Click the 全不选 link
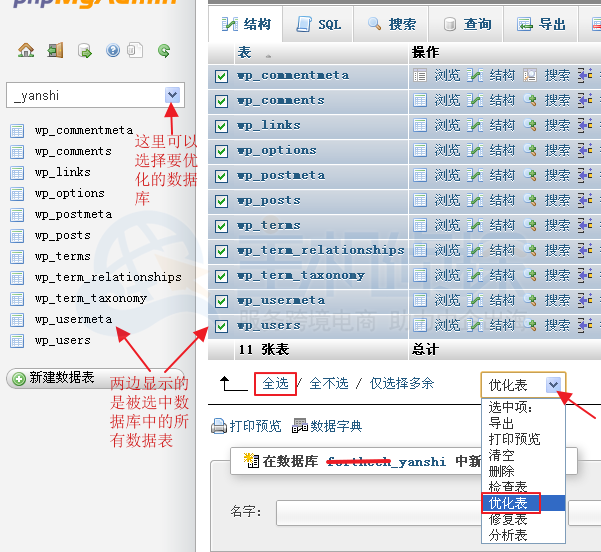The height and width of the screenshot is (552, 601). pyautogui.click(x=329, y=383)
